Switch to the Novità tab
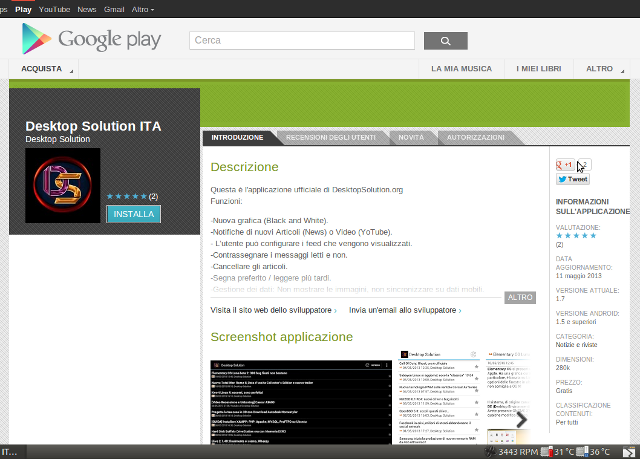Screen dimensions: 640x459 click(411, 137)
